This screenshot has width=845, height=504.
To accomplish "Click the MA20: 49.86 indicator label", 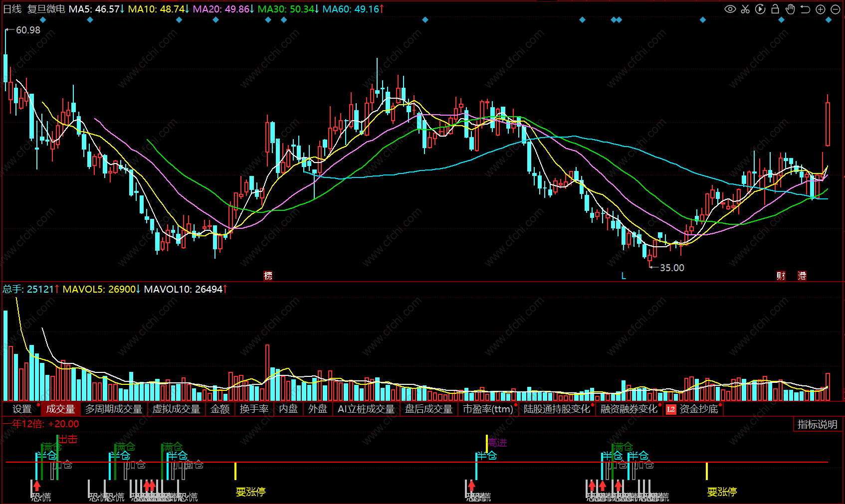I will coord(224,9).
